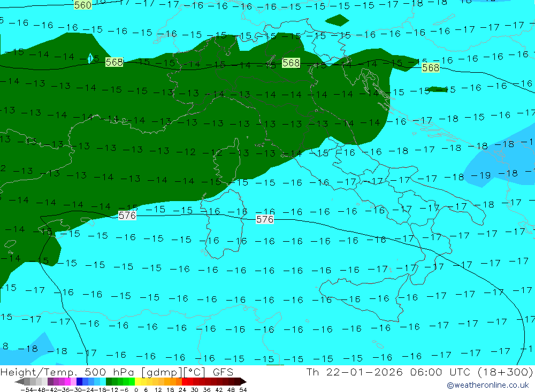Click the small isolated dark green patch at top
Viewport: 535px width, 392px height.
[337, 20]
